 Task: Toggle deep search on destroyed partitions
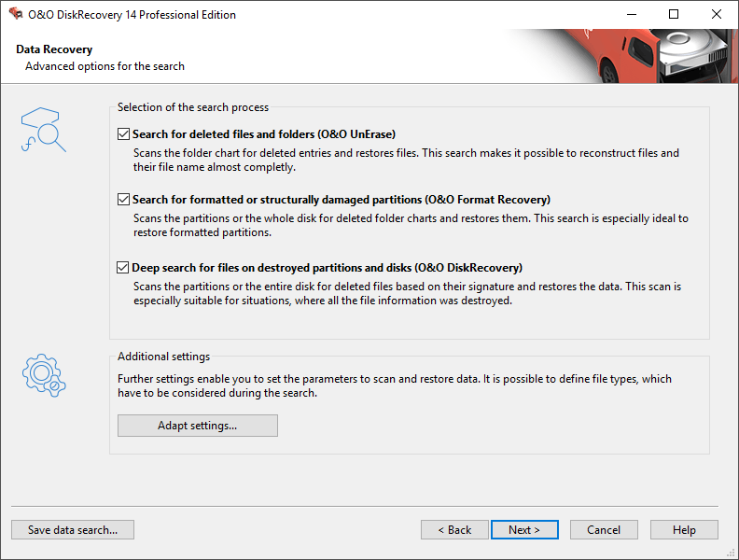tap(123, 267)
